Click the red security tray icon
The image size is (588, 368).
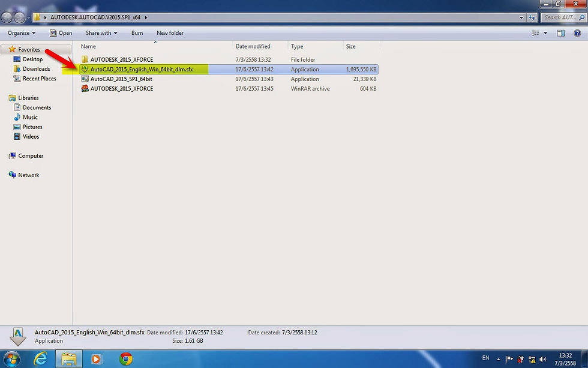tap(521, 360)
